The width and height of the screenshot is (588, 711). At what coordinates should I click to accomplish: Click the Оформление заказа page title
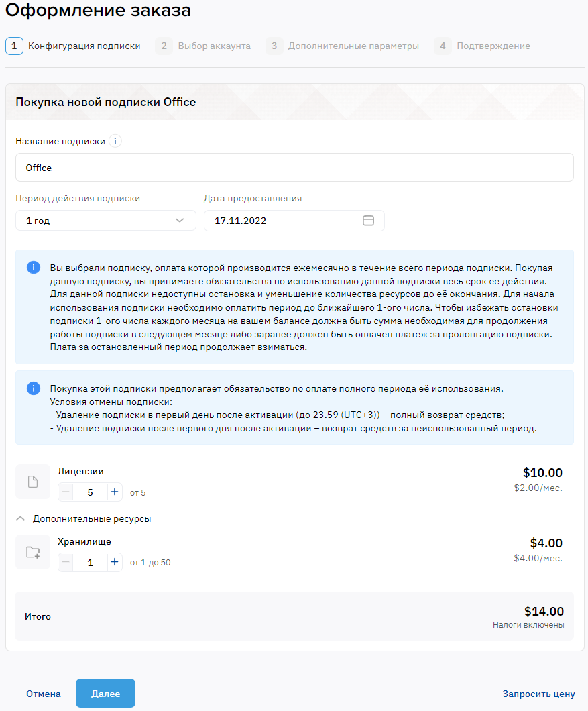(x=98, y=10)
